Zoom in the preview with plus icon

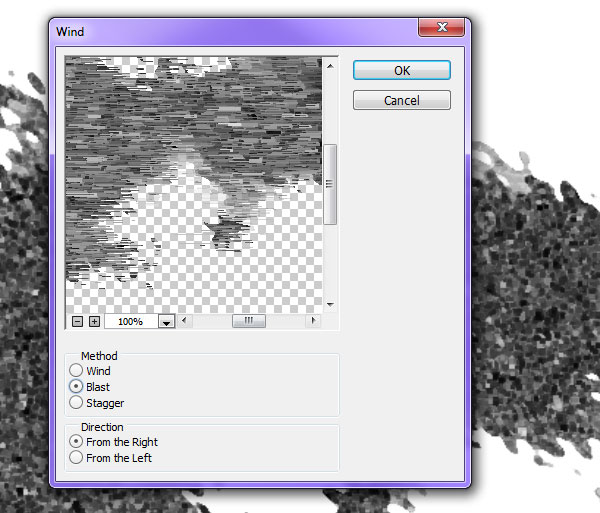(95, 321)
